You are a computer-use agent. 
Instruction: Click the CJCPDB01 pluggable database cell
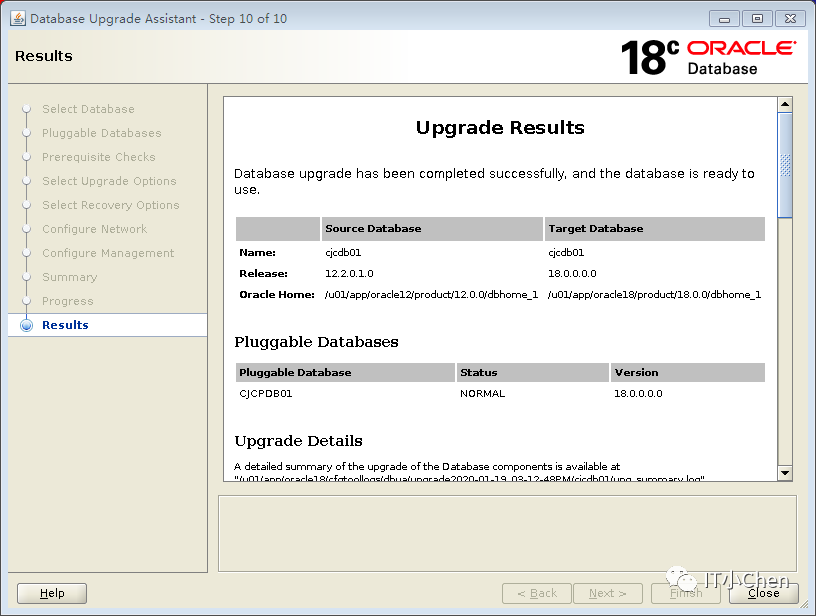265,394
